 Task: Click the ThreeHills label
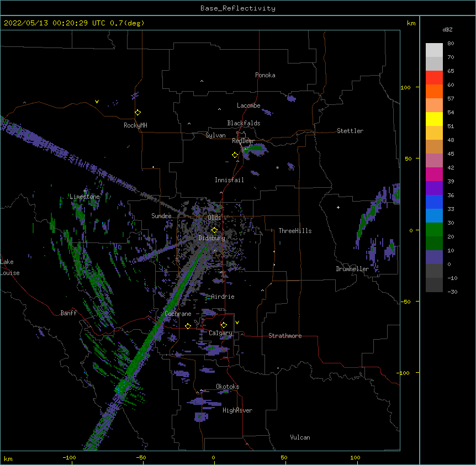coord(295,231)
